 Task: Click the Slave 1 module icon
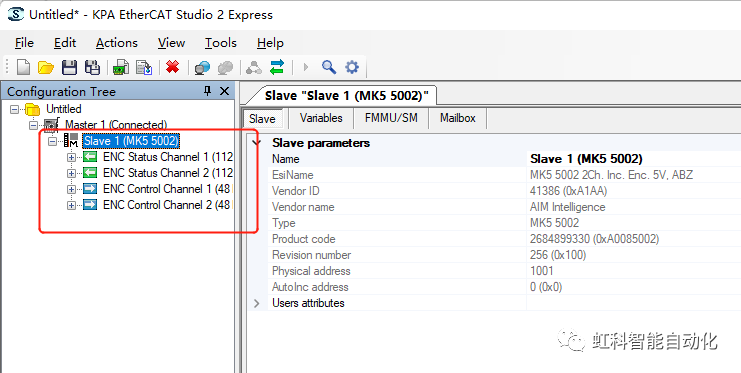coord(71,140)
